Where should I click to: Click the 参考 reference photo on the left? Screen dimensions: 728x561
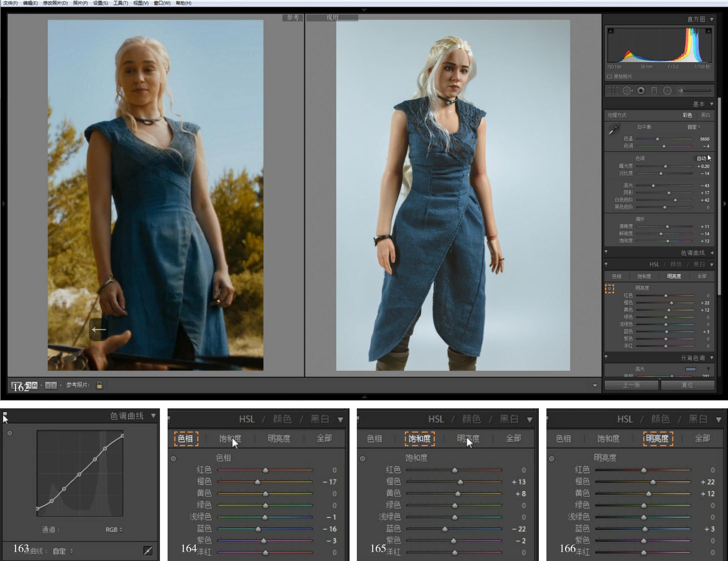coord(155,195)
